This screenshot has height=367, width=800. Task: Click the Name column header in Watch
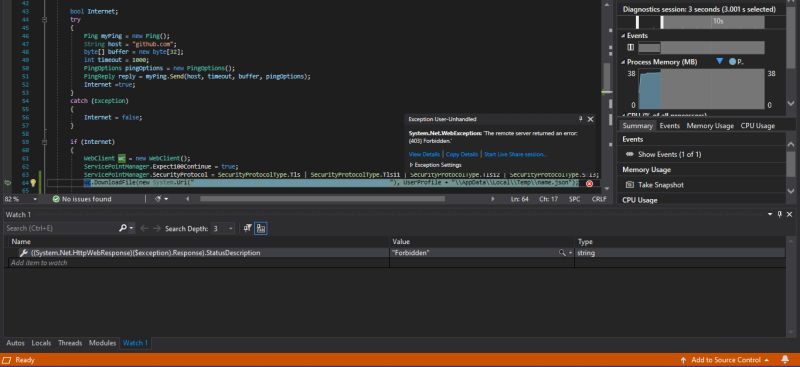pyautogui.click(x=21, y=241)
